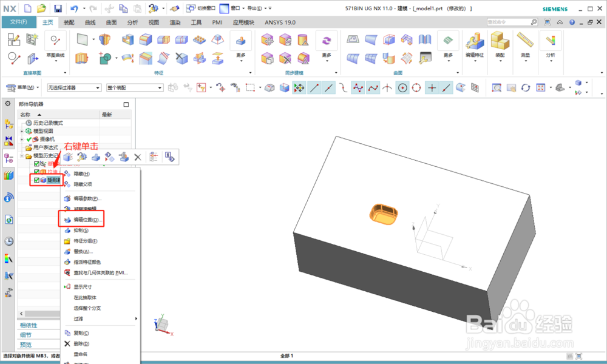Viewport: 607px width, 364px height.
Task: Select the Pattern Feature icon
Action: pyautogui.click(x=200, y=39)
